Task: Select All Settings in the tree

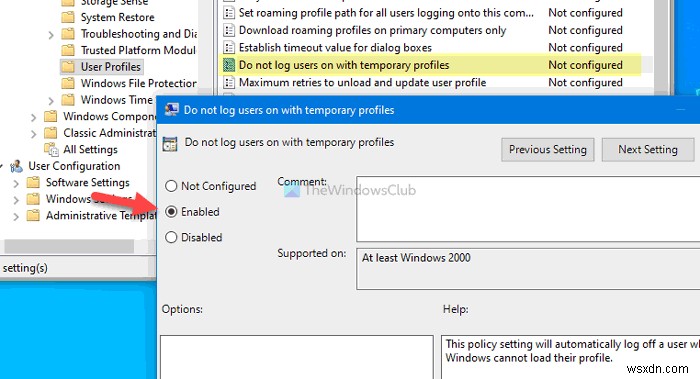Action: 90,149
